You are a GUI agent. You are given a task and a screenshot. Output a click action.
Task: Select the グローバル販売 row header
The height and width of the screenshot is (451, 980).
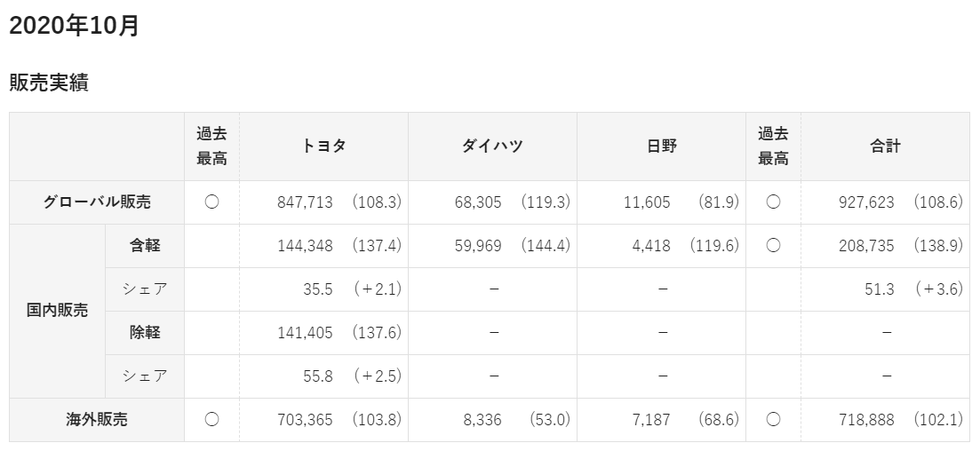coord(97,202)
